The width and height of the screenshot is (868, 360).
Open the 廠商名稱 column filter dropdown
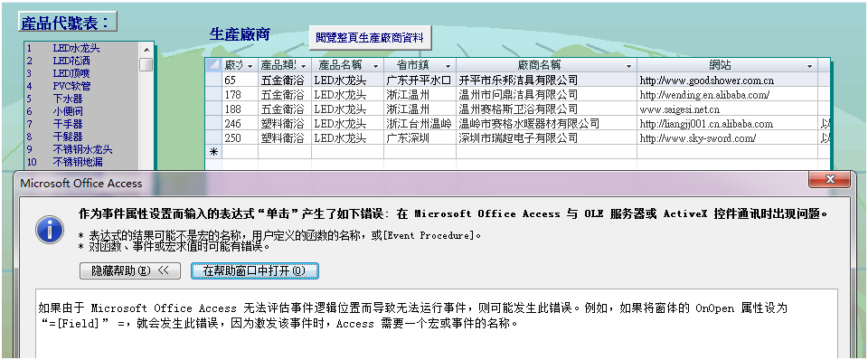[628, 65]
